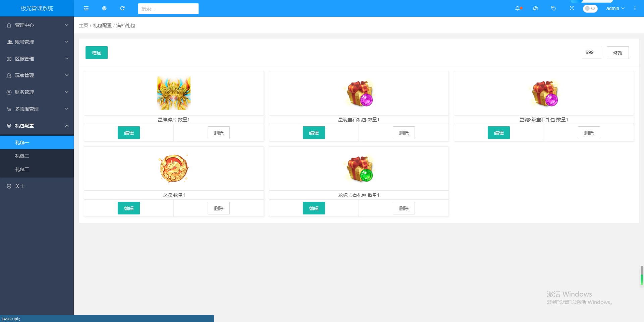644x322 pixels.
Task: Edit the 星魂8级宝石礼包 item
Action: coord(499,133)
